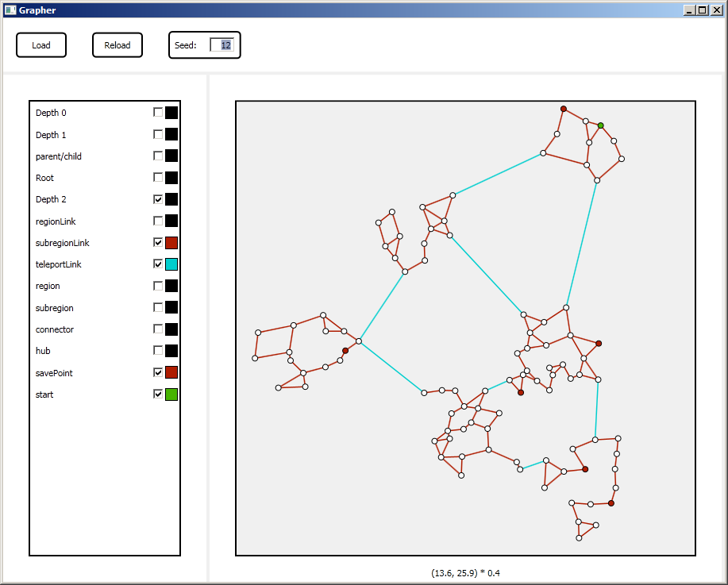Open the savePoint red color swatch
728x585 pixels.
pyautogui.click(x=171, y=372)
